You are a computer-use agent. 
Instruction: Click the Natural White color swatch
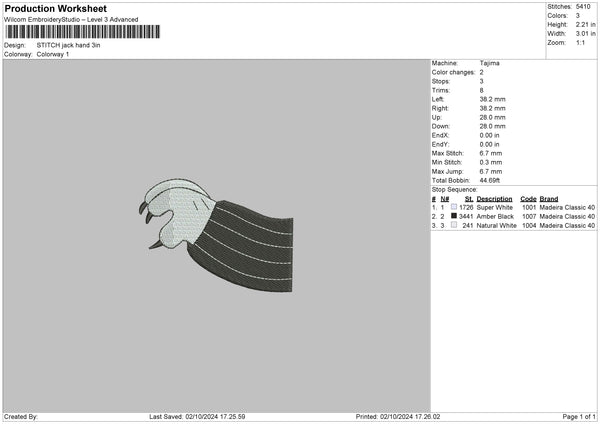pos(453,225)
